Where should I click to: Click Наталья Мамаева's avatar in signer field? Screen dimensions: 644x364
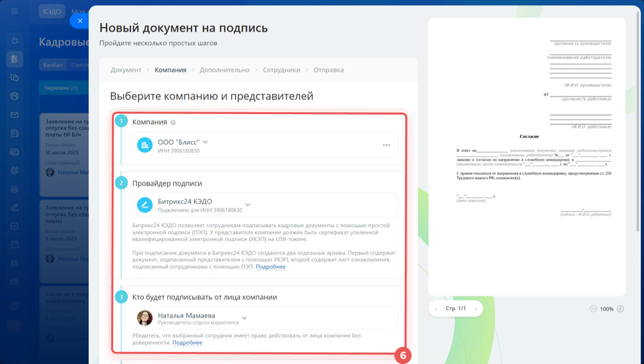pos(145,318)
